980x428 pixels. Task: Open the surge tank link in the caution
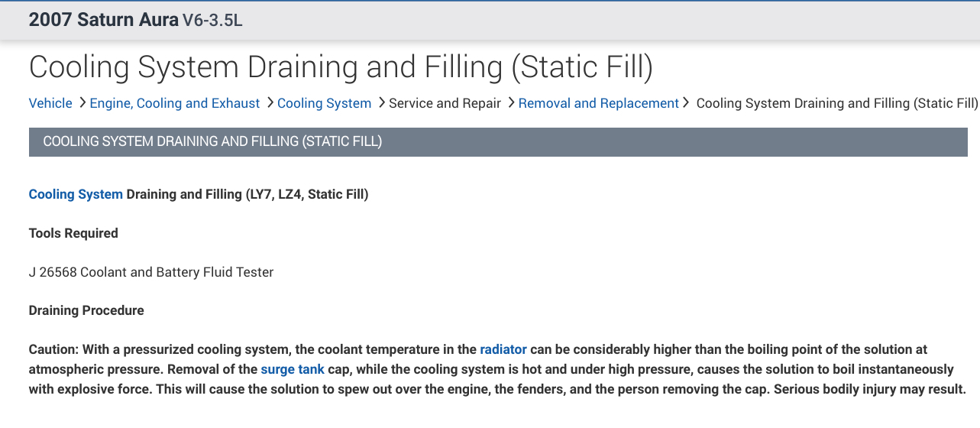(x=293, y=370)
